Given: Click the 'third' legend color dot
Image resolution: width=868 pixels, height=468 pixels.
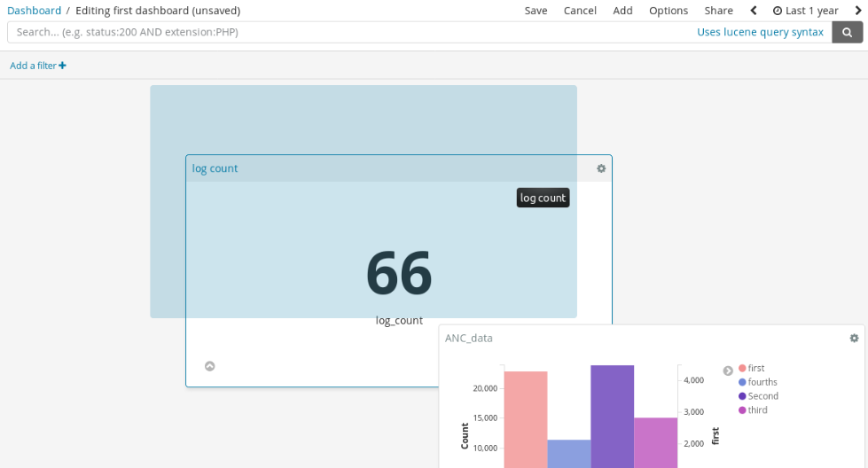Looking at the screenshot, I should pyautogui.click(x=742, y=410).
